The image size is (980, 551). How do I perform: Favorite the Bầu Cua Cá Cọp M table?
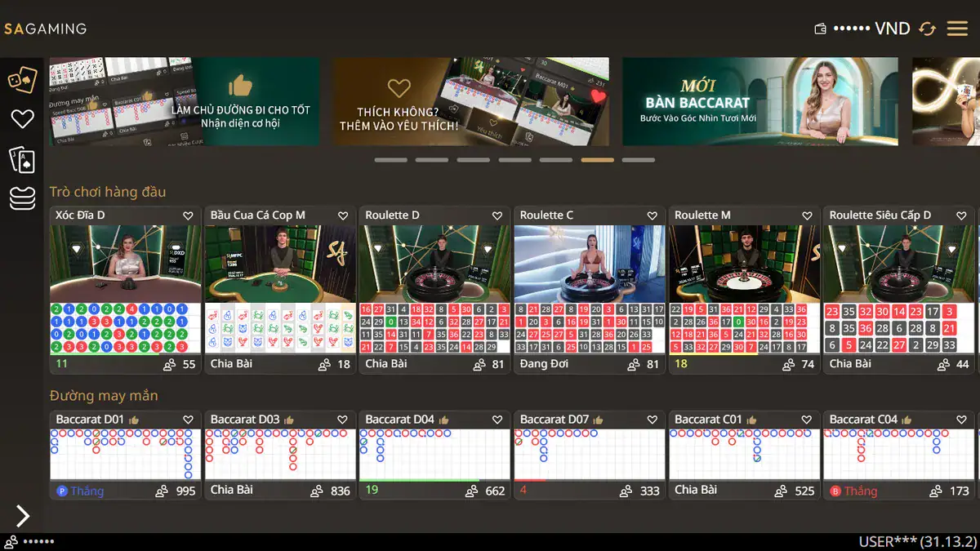(x=343, y=216)
